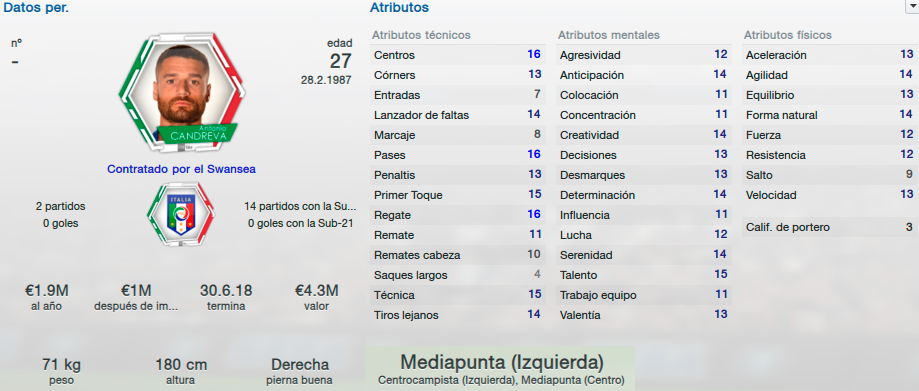This screenshot has width=919, height=391.
Task: Open the Contratado por el Swansea link
Action: tap(181, 169)
